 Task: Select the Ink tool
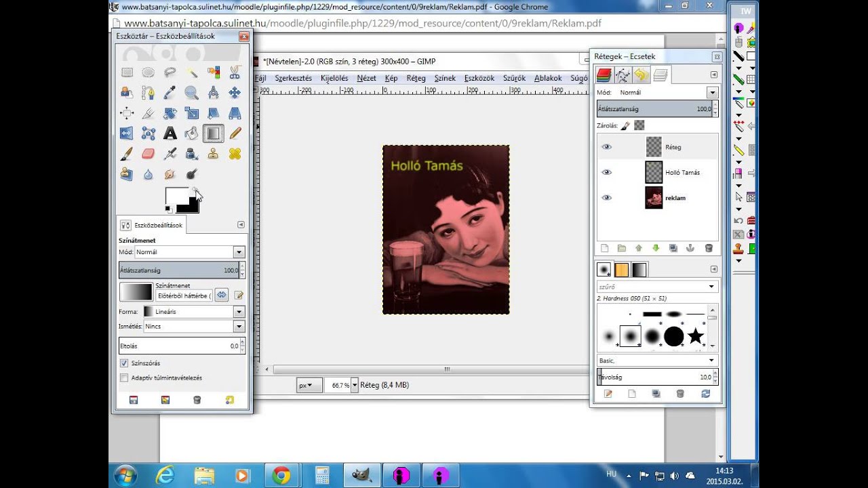[x=192, y=154]
